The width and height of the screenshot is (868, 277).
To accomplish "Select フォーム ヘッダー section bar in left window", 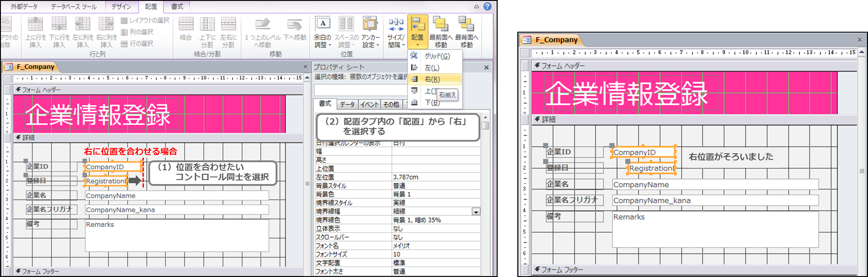I will click(x=158, y=90).
